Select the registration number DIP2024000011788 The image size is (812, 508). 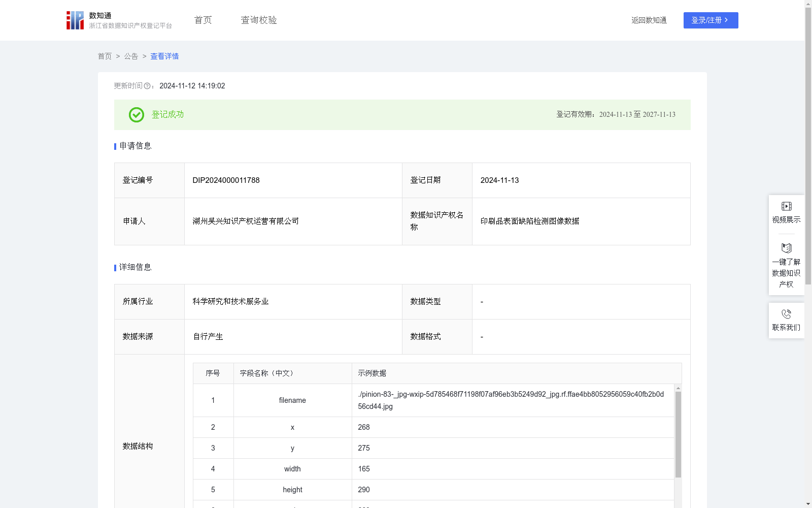pos(226,180)
